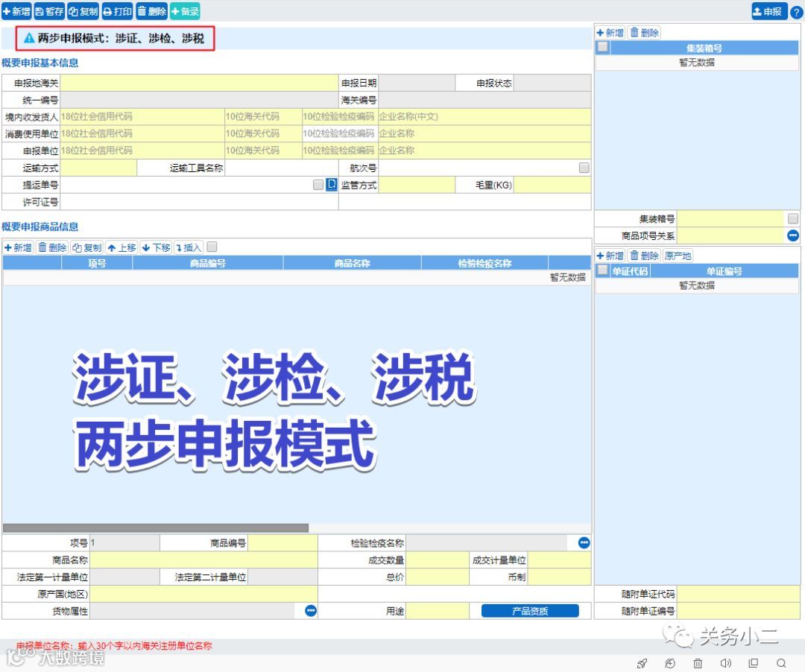Click the 申报地海关 input field

[x=199, y=83]
